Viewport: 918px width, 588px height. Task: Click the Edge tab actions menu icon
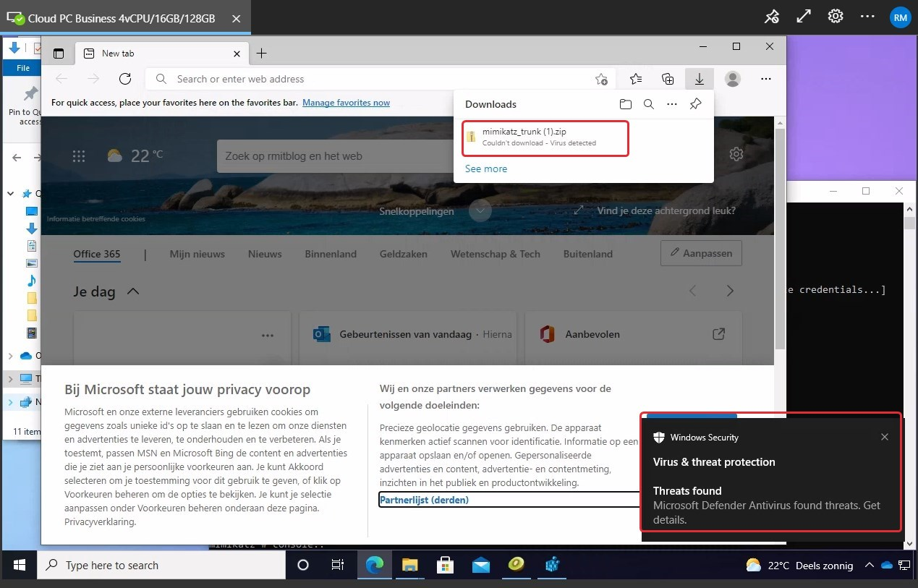tap(59, 54)
